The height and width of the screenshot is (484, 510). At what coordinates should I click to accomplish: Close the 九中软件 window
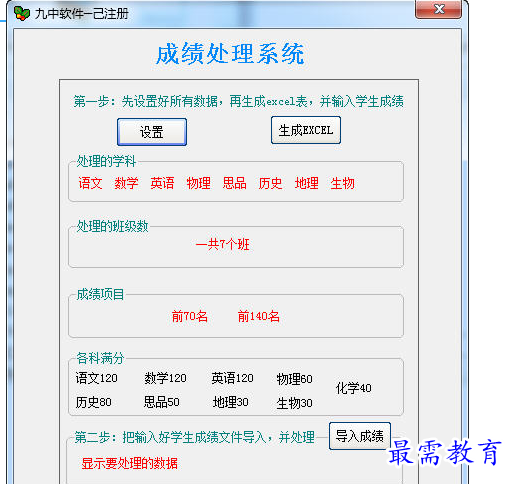tap(438, 9)
